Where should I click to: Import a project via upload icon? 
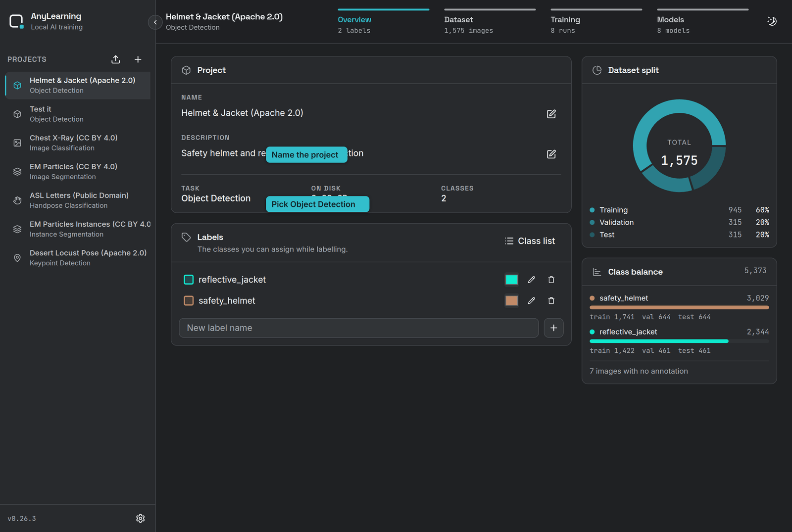point(116,59)
